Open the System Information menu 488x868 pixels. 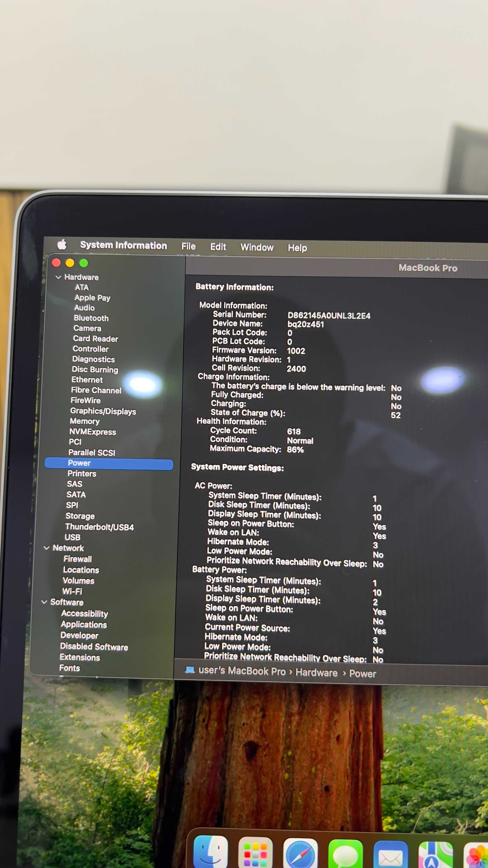tap(124, 245)
